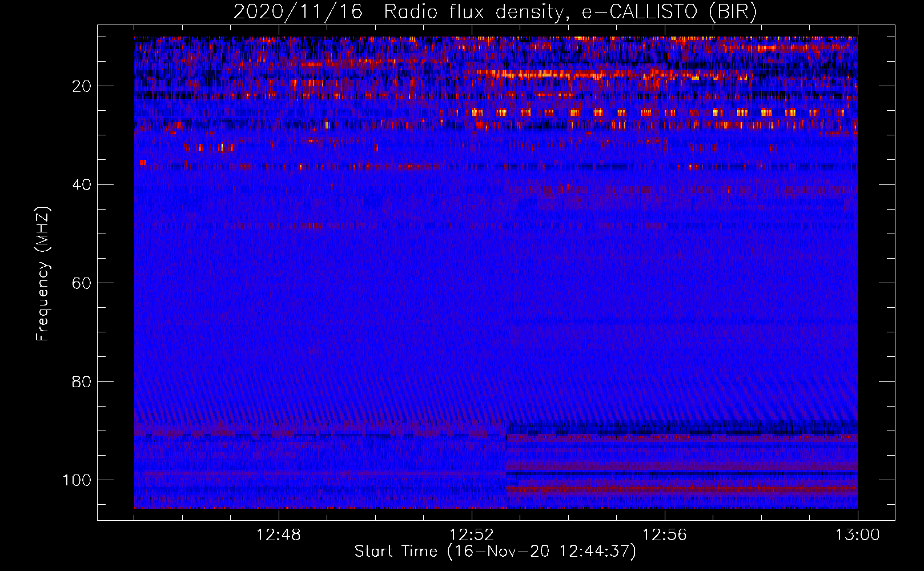The height and width of the screenshot is (571, 924).
Task: Click the 40 frequency tick label
Action: [82, 184]
